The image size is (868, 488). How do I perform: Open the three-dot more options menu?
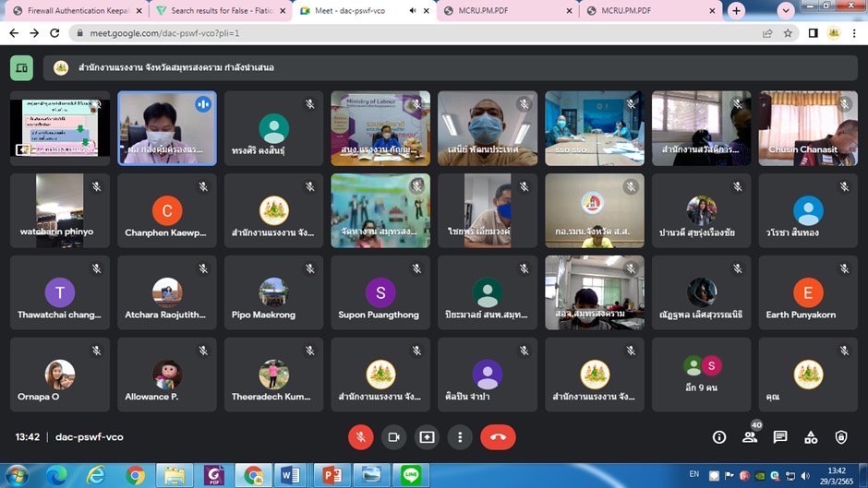[x=460, y=437]
